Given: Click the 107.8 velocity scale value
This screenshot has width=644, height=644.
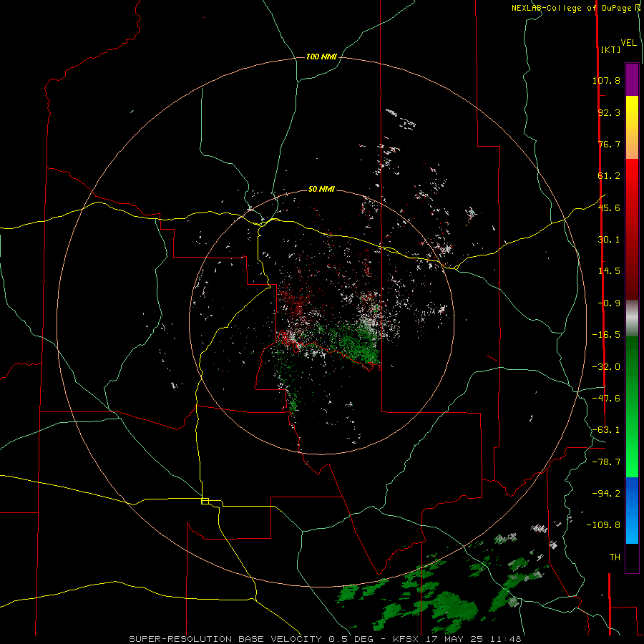Looking at the screenshot, I should (606, 80).
